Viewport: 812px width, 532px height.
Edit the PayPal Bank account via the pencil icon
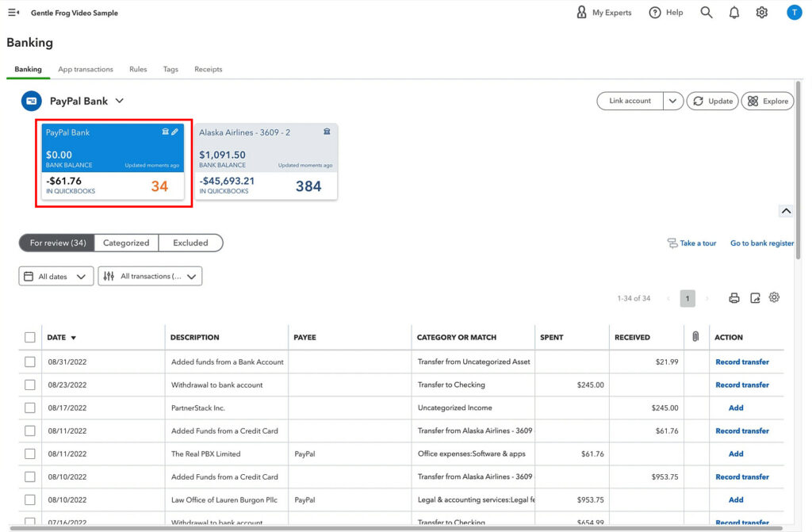(x=175, y=132)
